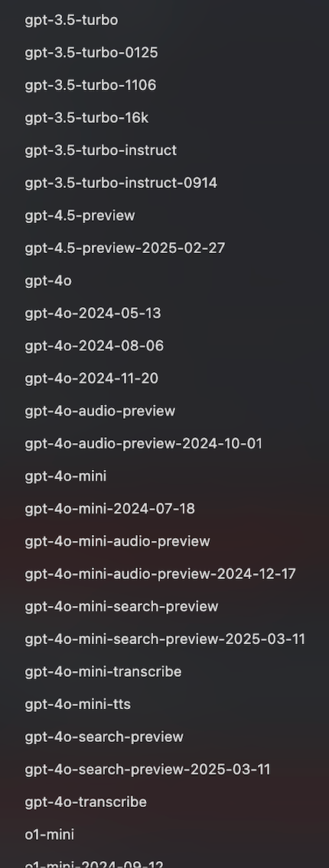Pick gpt-4o-mini-2024-07-18 version
The height and width of the screenshot is (868, 329).
coord(109,509)
